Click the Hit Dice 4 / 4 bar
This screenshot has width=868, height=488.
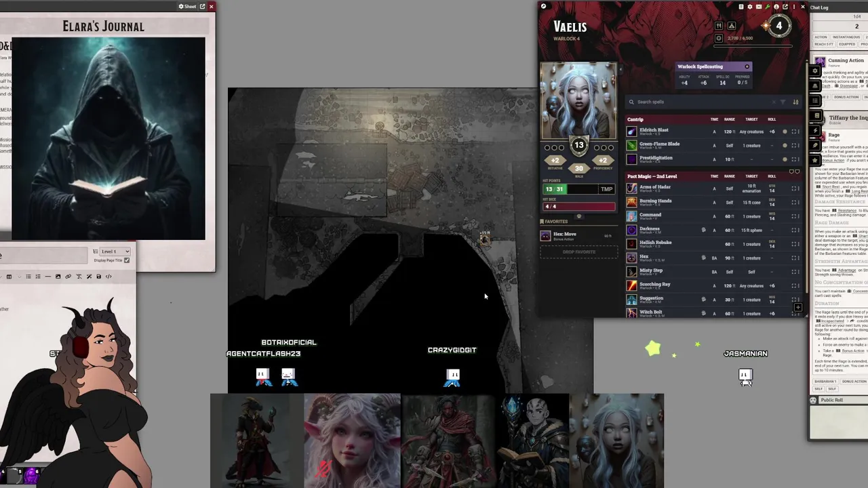(x=579, y=207)
